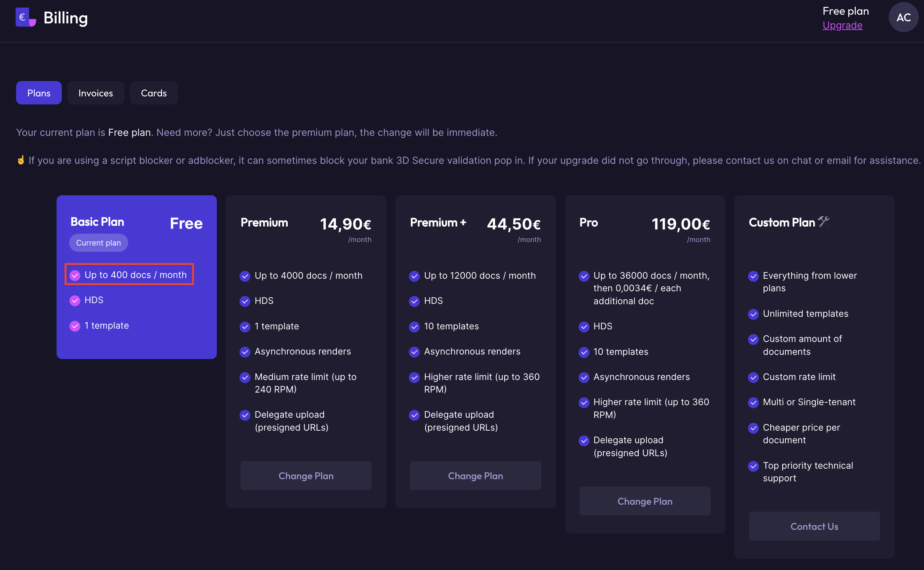Click the checkmark beside 'Multi or Single-tenant'
This screenshot has width=924, height=570.
(753, 403)
